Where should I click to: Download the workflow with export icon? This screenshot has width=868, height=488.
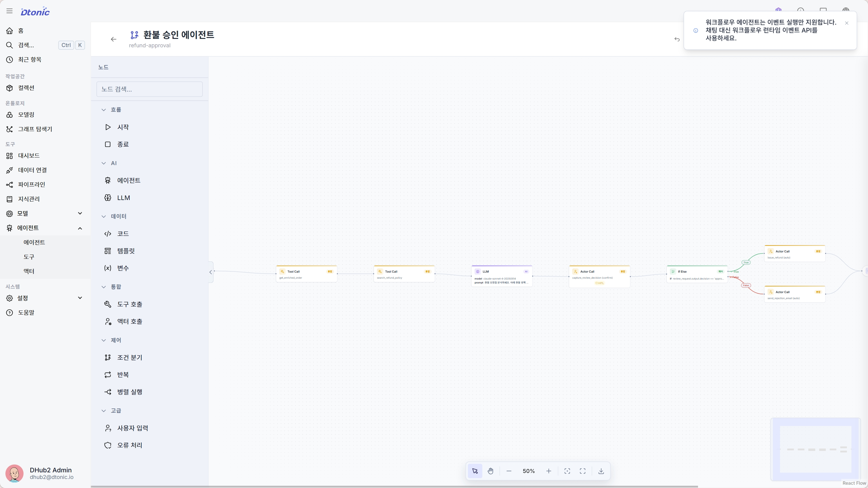tap(601, 471)
